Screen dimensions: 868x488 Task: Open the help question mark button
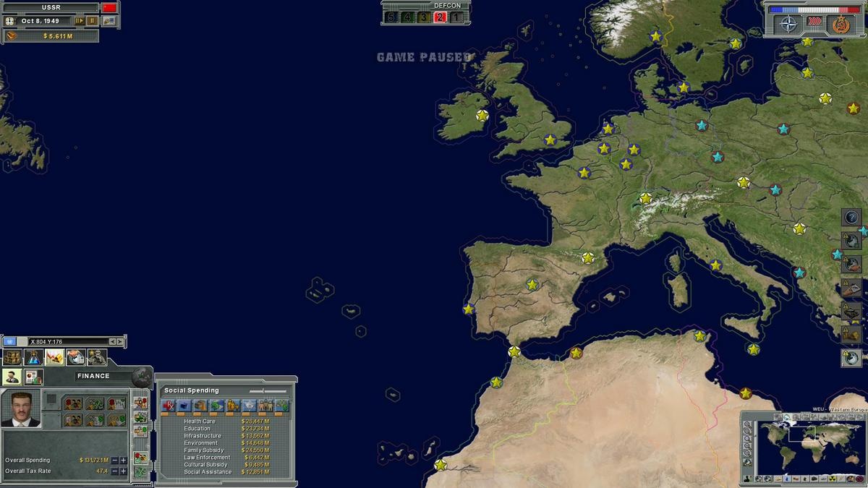point(851,217)
